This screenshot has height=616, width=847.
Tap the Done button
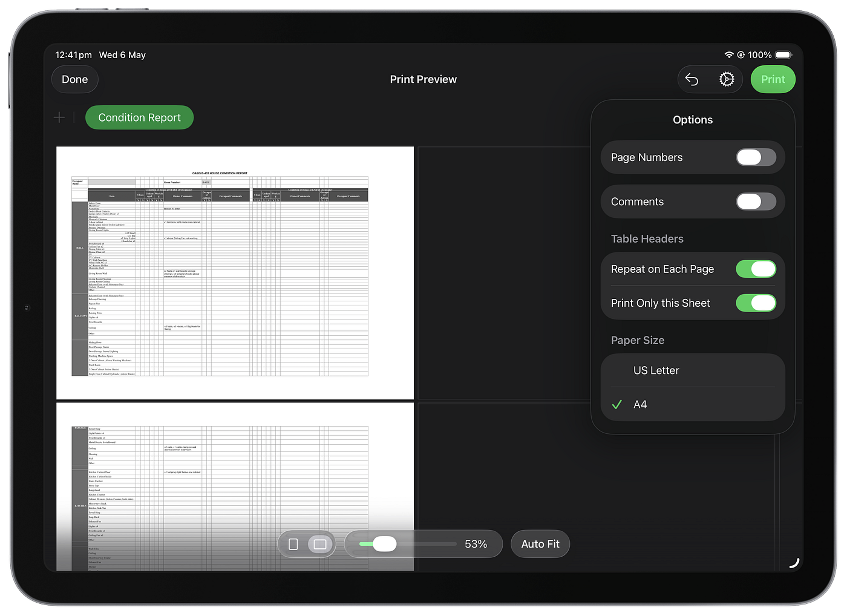[x=75, y=79]
